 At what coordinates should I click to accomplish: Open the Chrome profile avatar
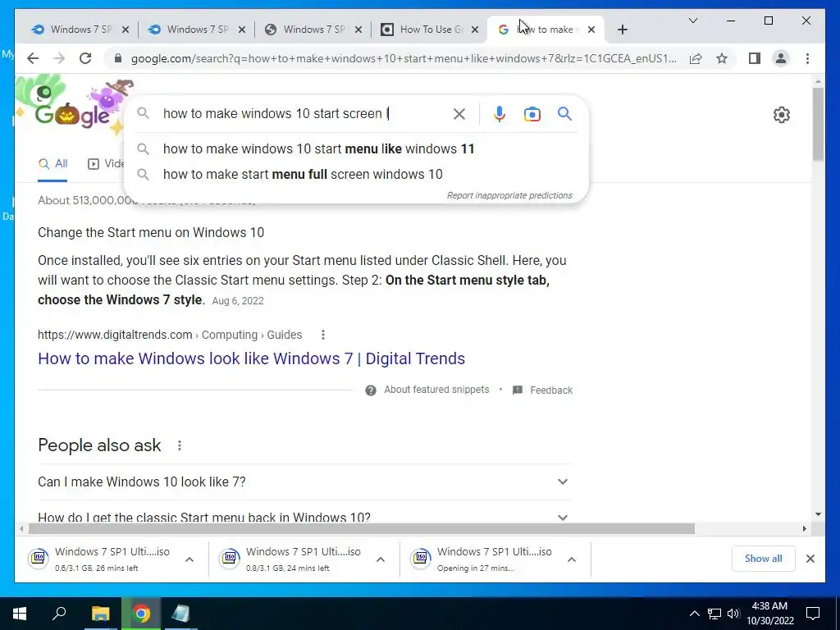(781, 58)
